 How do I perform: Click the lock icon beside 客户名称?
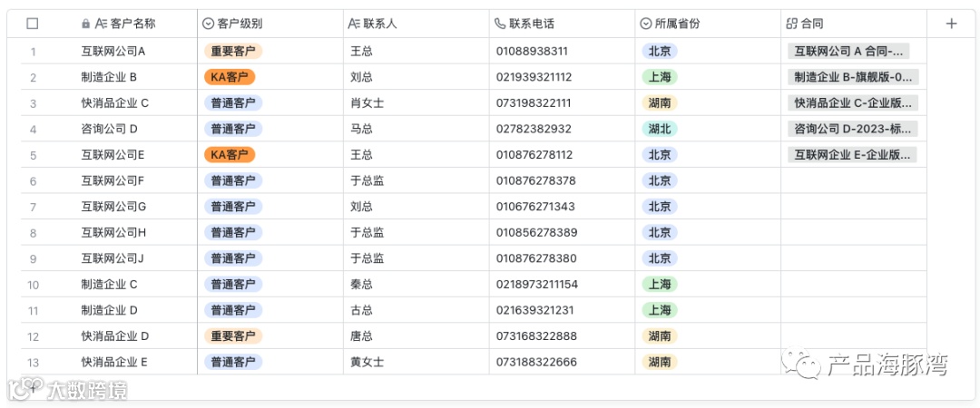pos(85,24)
